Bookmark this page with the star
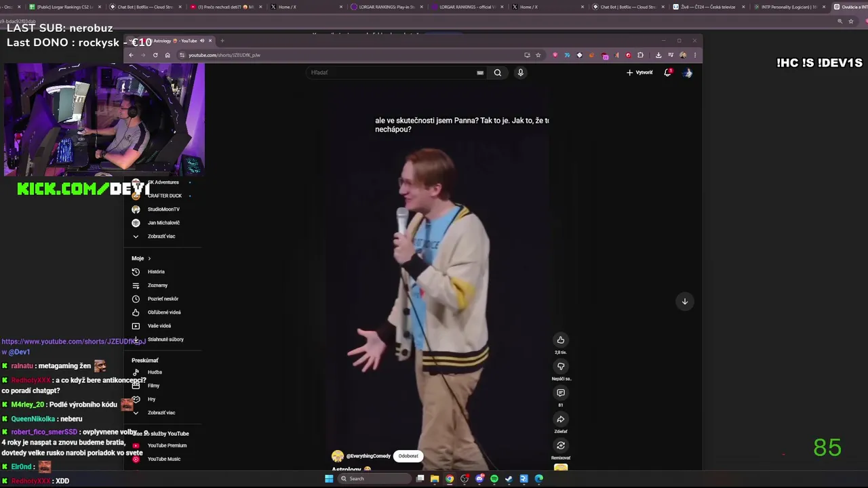868x488 pixels. pos(538,55)
